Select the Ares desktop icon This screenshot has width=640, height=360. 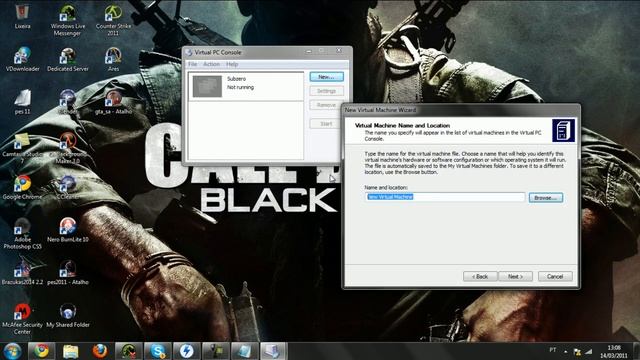click(113, 59)
